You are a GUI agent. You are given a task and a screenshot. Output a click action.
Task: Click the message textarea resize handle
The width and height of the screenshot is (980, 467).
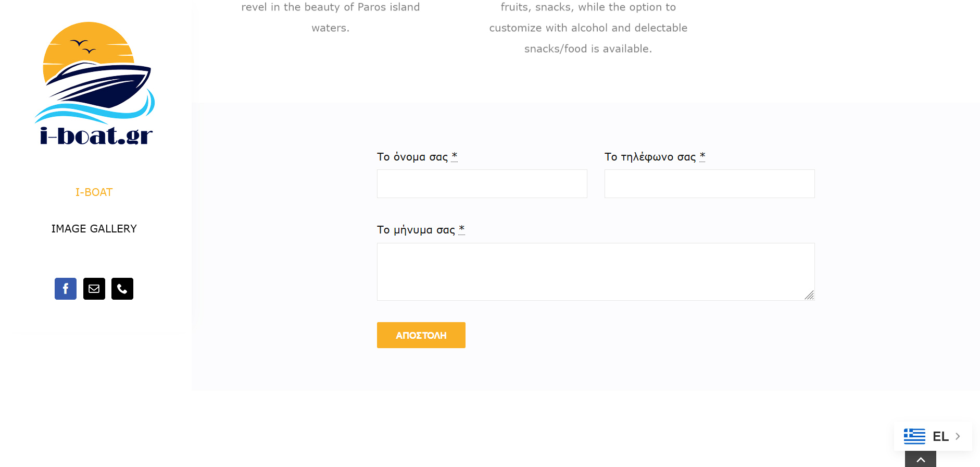[809, 295]
